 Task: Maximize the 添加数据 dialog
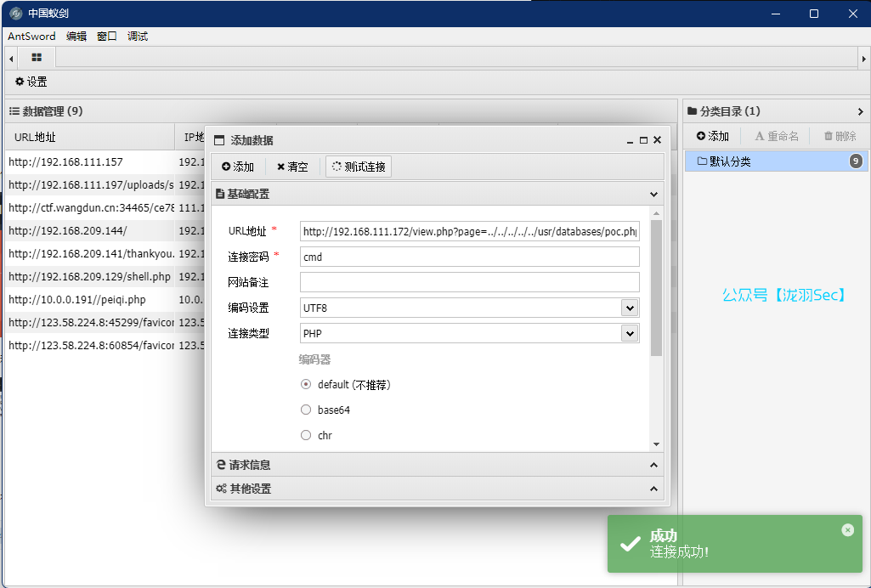(x=643, y=140)
